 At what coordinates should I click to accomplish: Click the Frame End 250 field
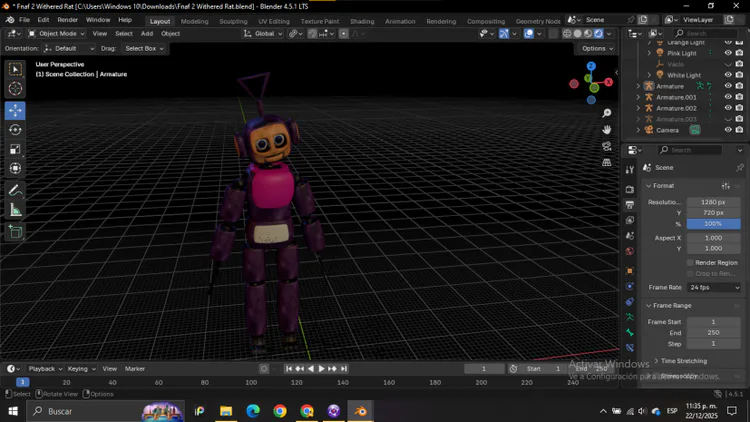click(x=714, y=333)
